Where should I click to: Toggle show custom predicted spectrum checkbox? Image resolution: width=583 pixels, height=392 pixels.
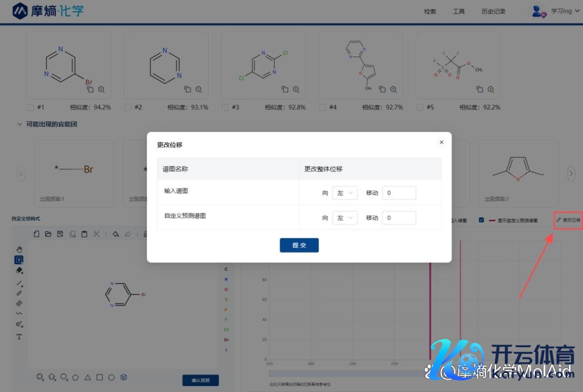coord(481,220)
